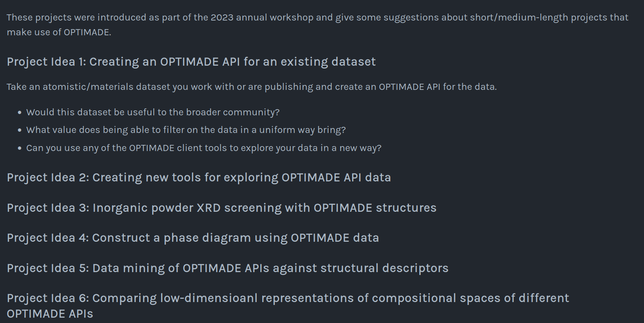Expand Project Idea 2: Creating new tools
Screen dimensions: 644x323
(199, 177)
